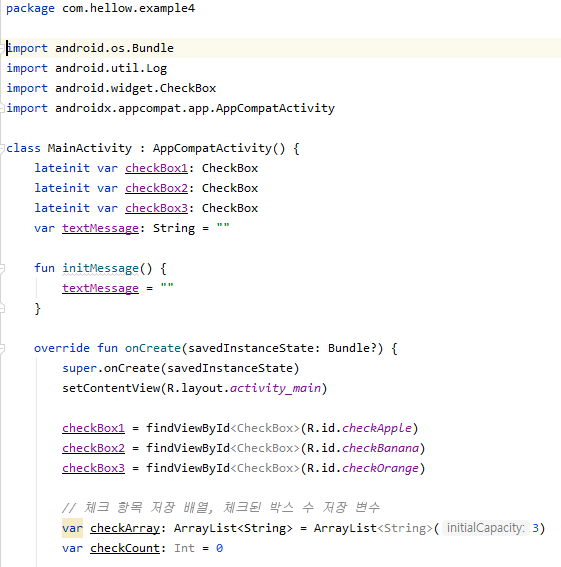This screenshot has width=561, height=567.
Task: Click 'checkBox3' in the findViewById assignment
Action: 93,468
